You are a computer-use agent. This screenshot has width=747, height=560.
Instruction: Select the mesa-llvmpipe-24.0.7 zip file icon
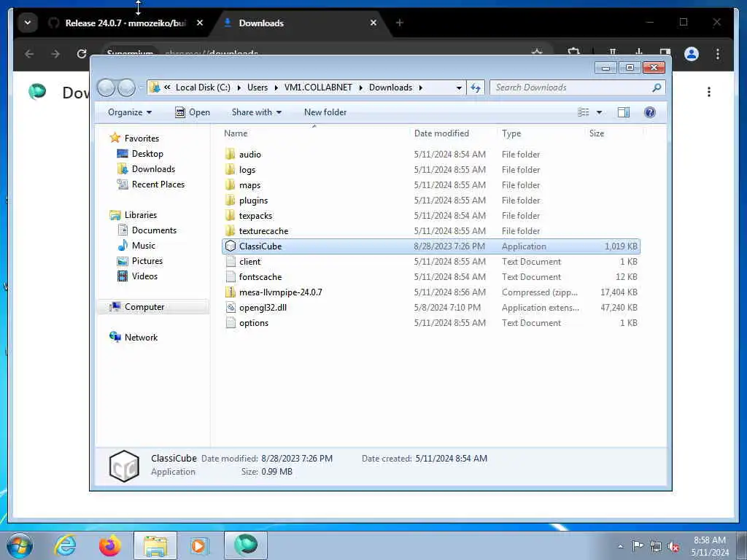(231, 292)
